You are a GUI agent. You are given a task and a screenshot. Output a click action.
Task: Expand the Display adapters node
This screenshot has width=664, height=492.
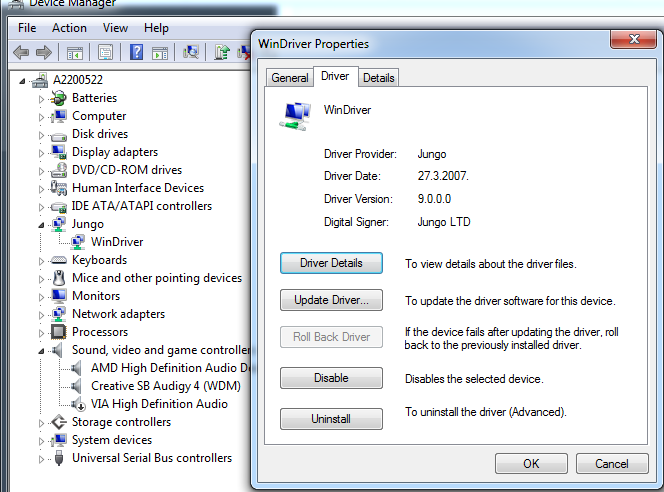coord(41,153)
